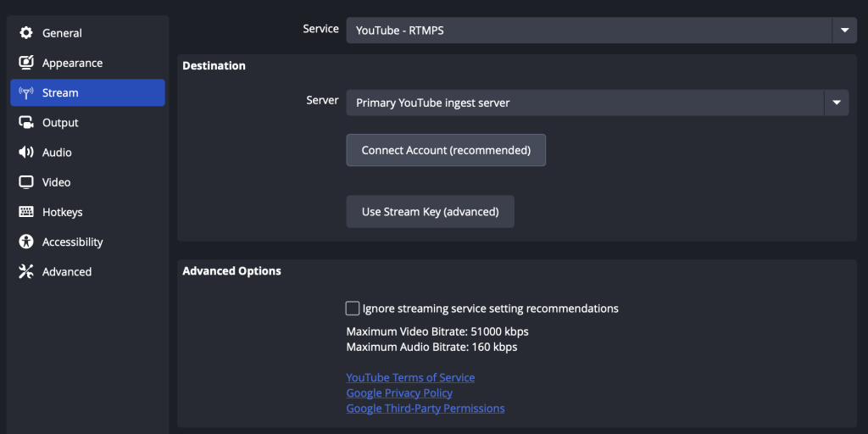Image resolution: width=868 pixels, height=434 pixels.
Task: Expand the Service dropdown arrow
Action: click(x=843, y=30)
